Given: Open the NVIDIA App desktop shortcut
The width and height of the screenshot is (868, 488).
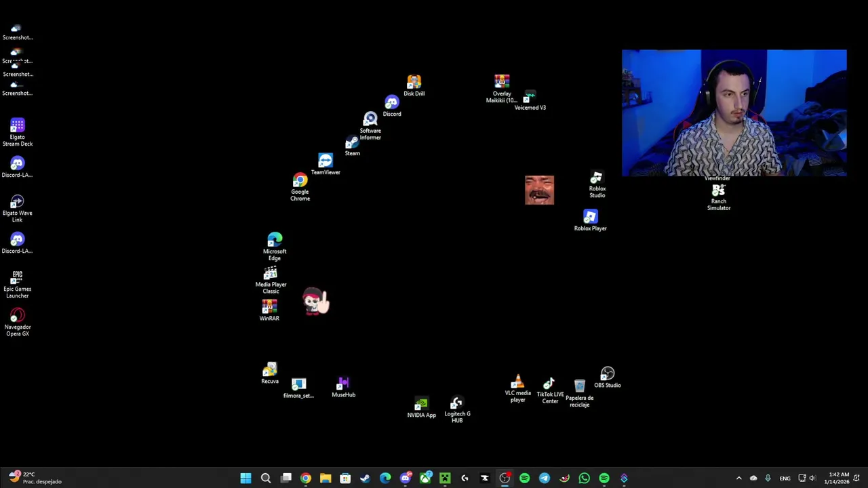Looking at the screenshot, I should [x=421, y=408].
